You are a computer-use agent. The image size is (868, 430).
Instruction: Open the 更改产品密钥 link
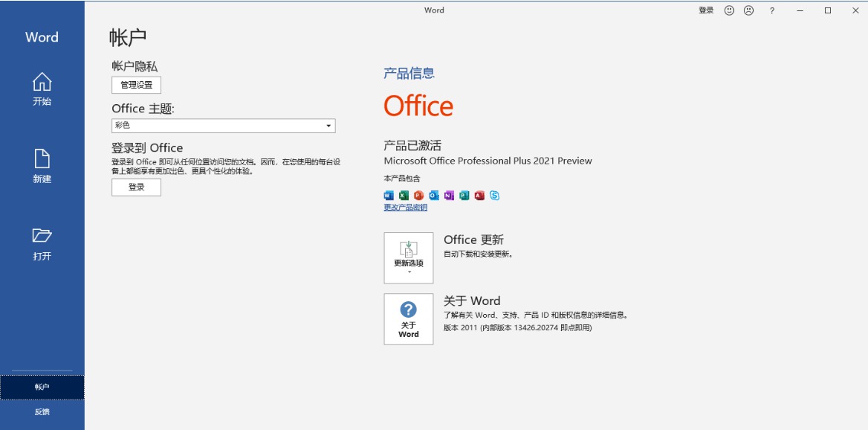point(405,208)
